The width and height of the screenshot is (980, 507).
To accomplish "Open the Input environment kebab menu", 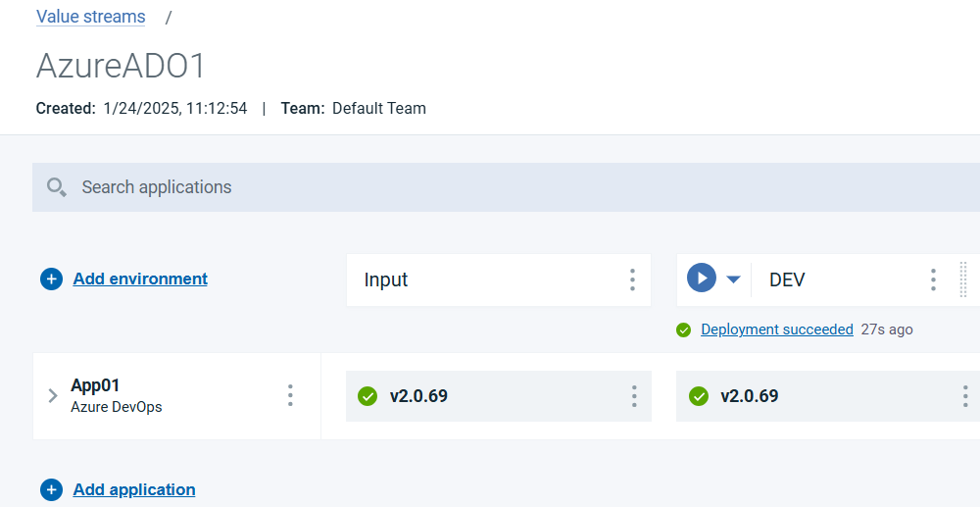I will (x=632, y=279).
